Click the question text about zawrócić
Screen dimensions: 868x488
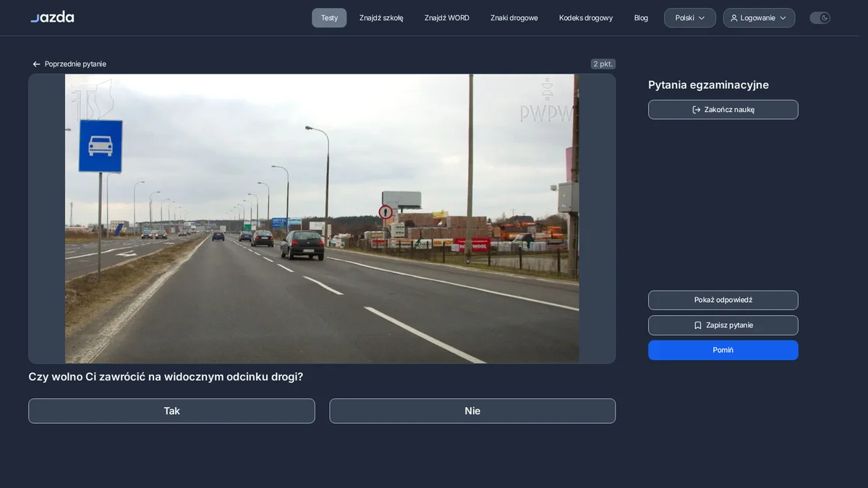tap(166, 377)
